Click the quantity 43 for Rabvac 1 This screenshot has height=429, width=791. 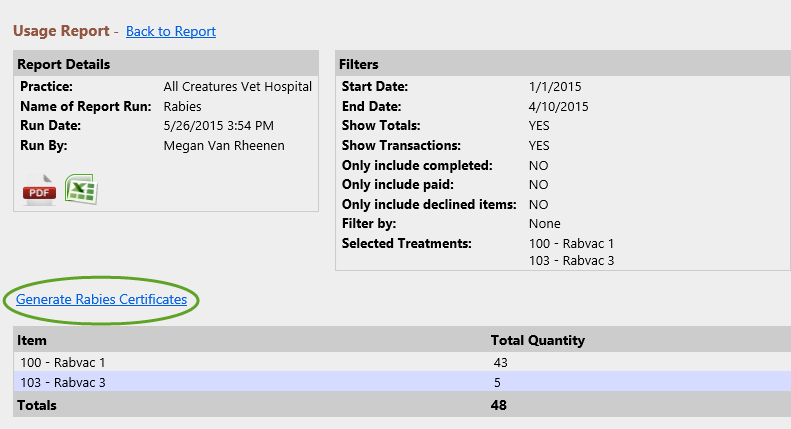[x=500, y=362]
